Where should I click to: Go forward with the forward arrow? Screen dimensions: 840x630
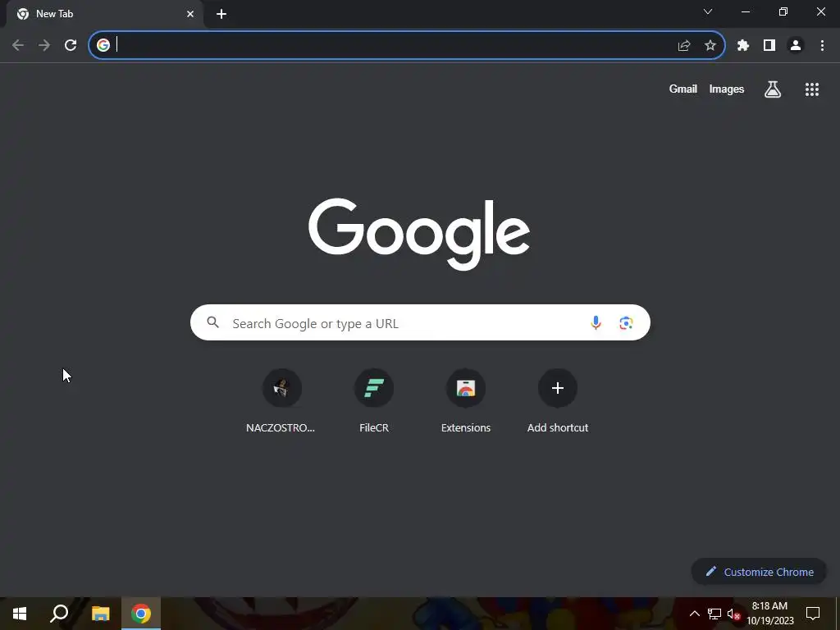click(44, 45)
